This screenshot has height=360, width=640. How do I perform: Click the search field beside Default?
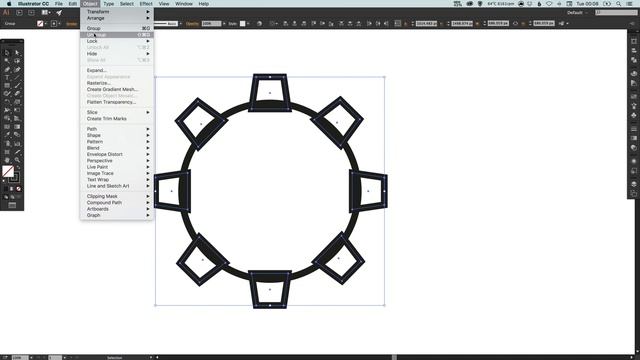click(616, 13)
